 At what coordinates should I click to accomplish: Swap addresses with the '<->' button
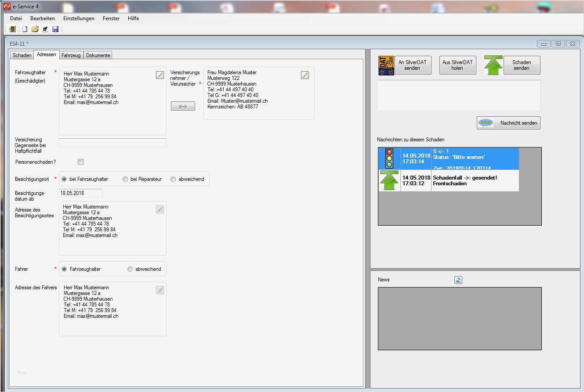click(183, 106)
